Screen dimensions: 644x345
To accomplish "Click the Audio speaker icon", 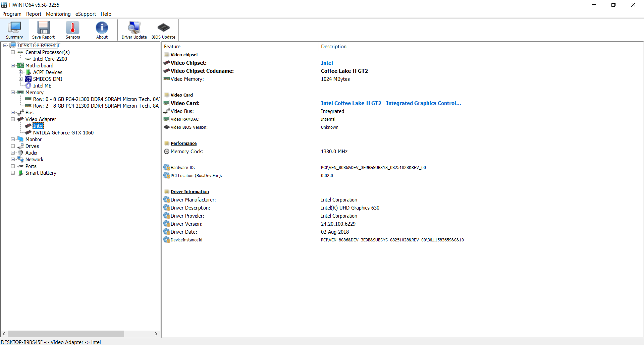I will (x=20, y=153).
